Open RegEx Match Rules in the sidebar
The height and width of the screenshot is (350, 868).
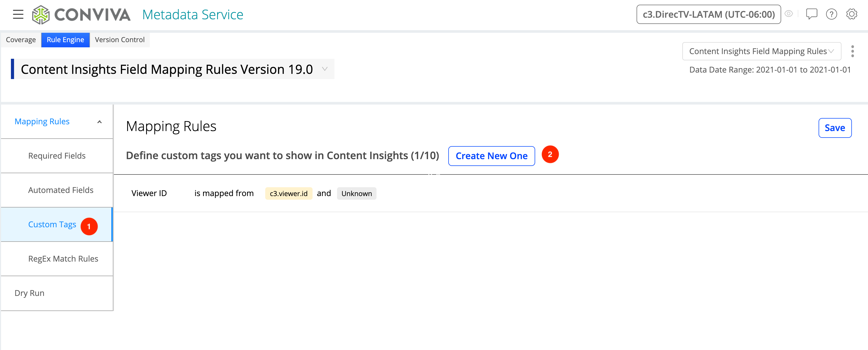(57, 259)
